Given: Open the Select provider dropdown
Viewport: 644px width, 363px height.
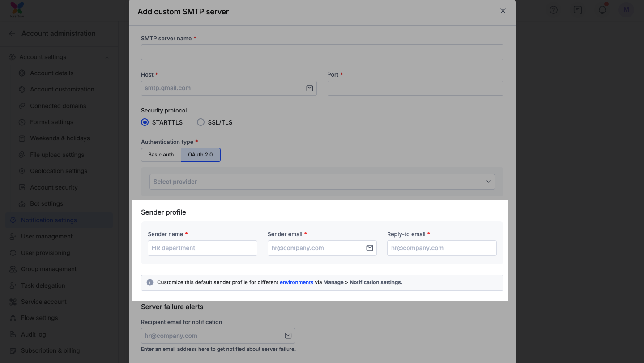Looking at the screenshot, I should 322,181.
